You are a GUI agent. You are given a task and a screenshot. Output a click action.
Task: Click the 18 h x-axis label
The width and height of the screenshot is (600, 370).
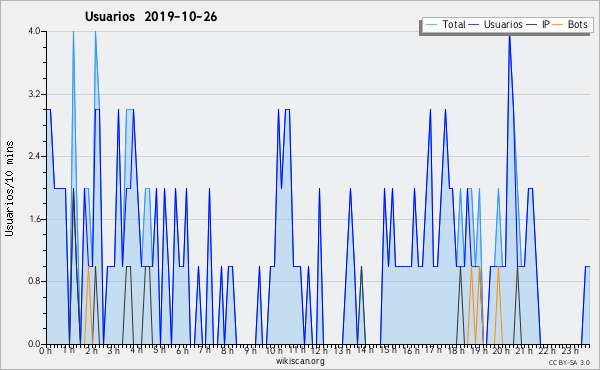456,351
